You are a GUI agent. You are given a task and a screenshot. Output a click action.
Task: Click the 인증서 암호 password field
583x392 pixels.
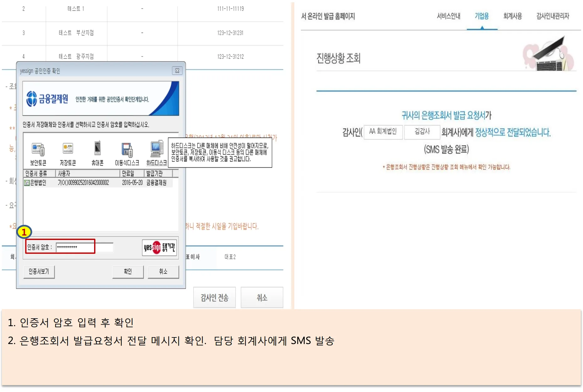coord(84,247)
